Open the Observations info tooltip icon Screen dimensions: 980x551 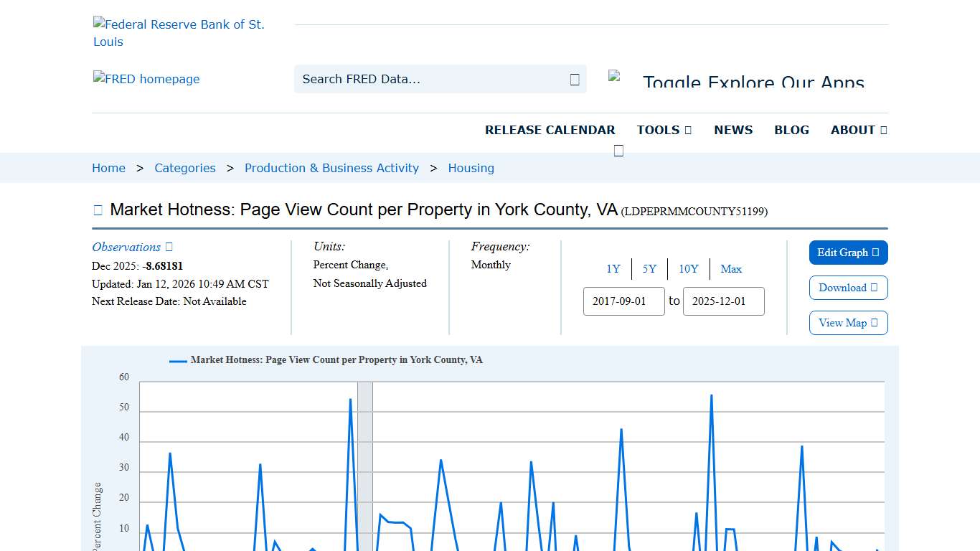(x=169, y=247)
